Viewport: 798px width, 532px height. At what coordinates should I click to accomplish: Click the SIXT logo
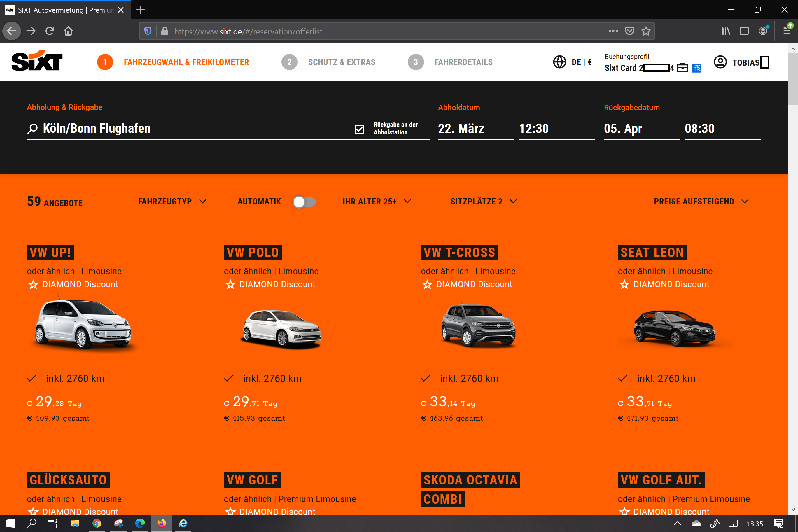pyautogui.click(x=37, y=62)
